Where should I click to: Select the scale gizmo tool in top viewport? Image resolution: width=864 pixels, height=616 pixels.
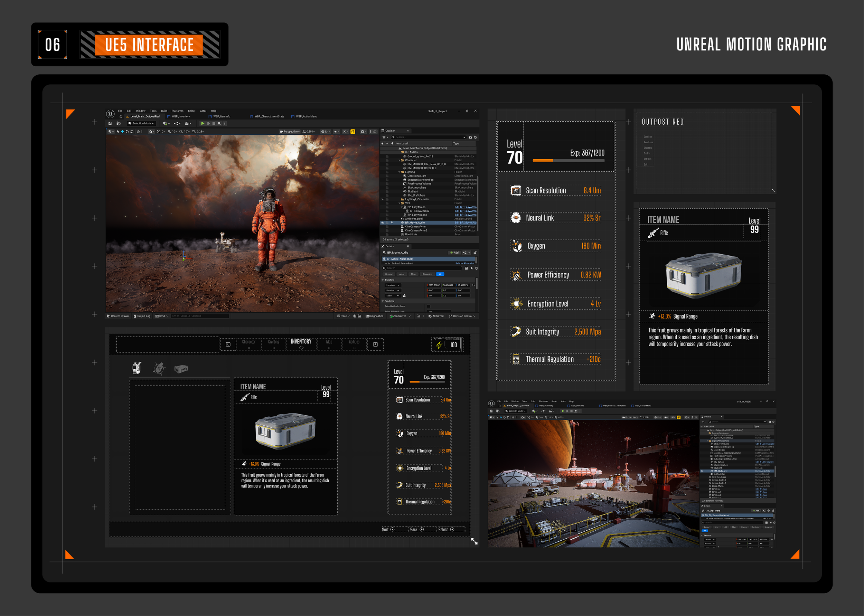(132, 132)
